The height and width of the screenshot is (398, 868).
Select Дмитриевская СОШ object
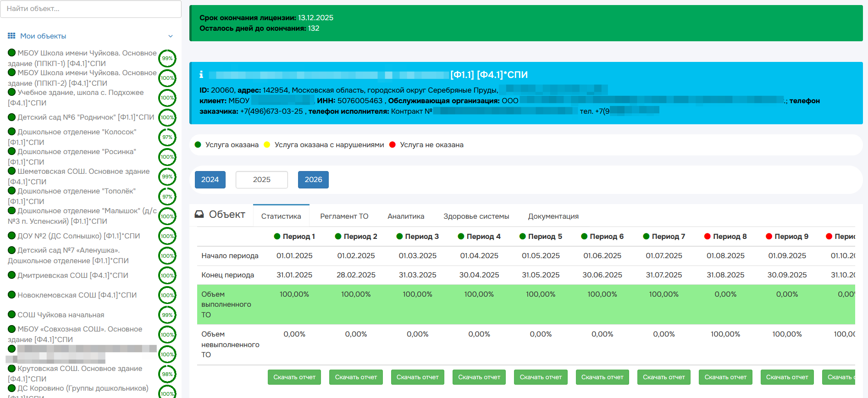tap(68, 275)
